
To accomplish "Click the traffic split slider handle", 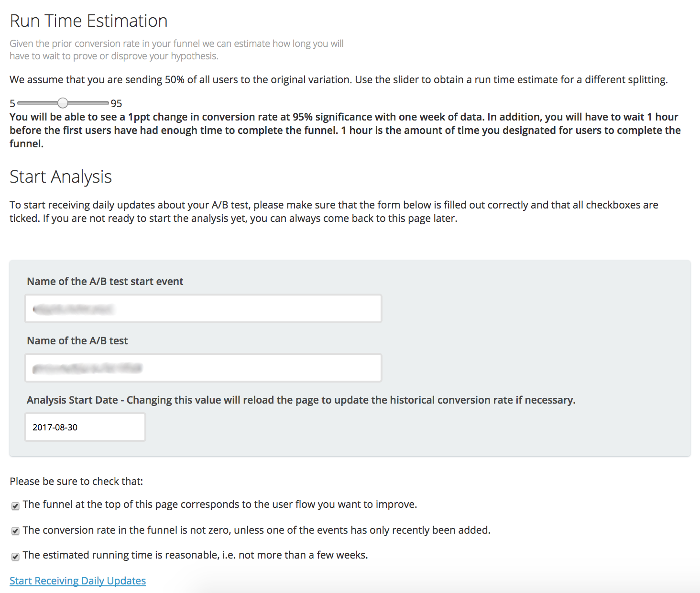I will coord(63,103).
